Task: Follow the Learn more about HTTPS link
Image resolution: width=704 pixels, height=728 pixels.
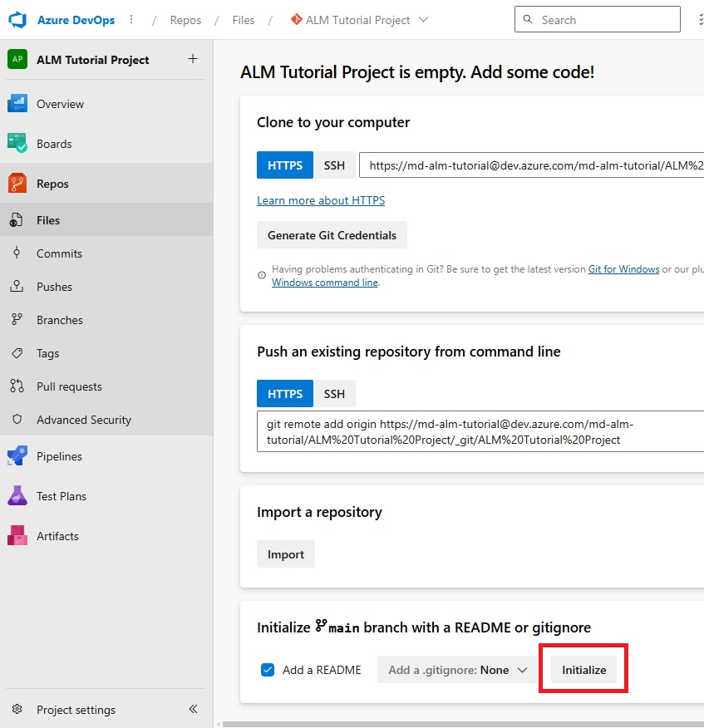Action: pos(321,200)
